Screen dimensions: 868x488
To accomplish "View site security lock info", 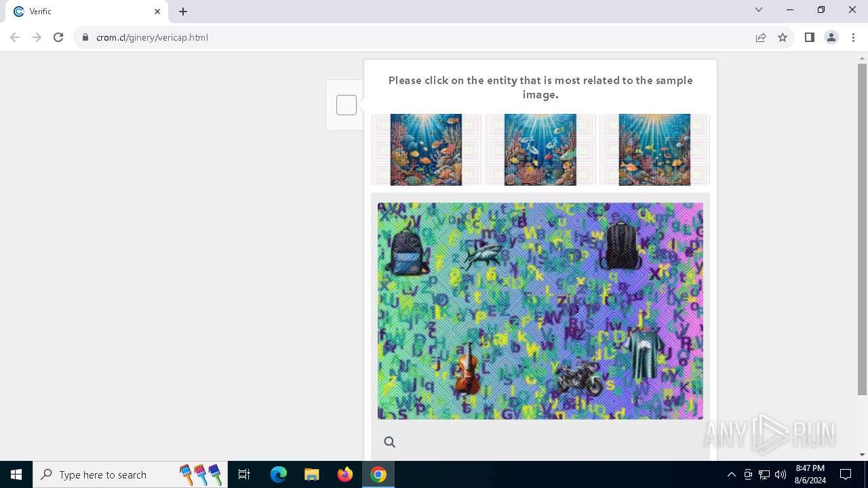I will (85, 37).
